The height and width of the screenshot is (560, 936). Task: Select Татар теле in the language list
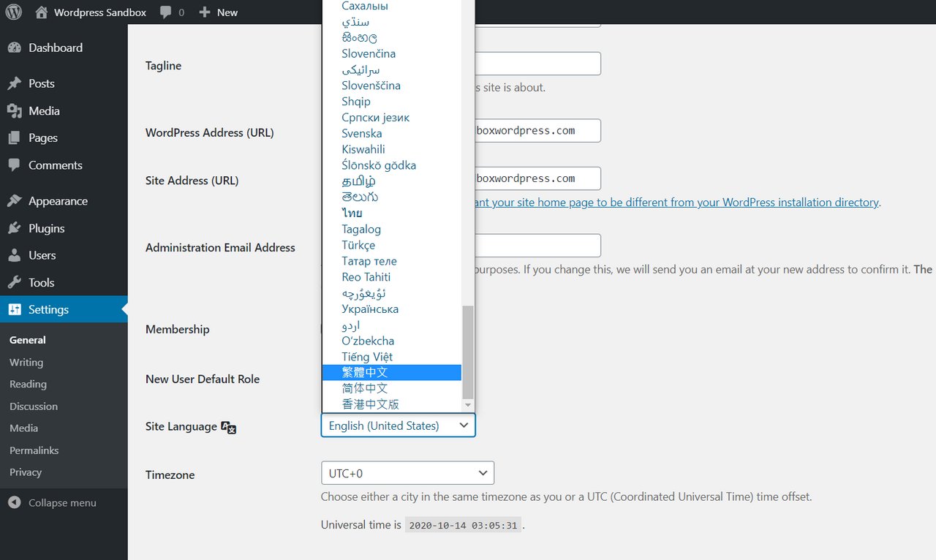(x=392, y=261)
